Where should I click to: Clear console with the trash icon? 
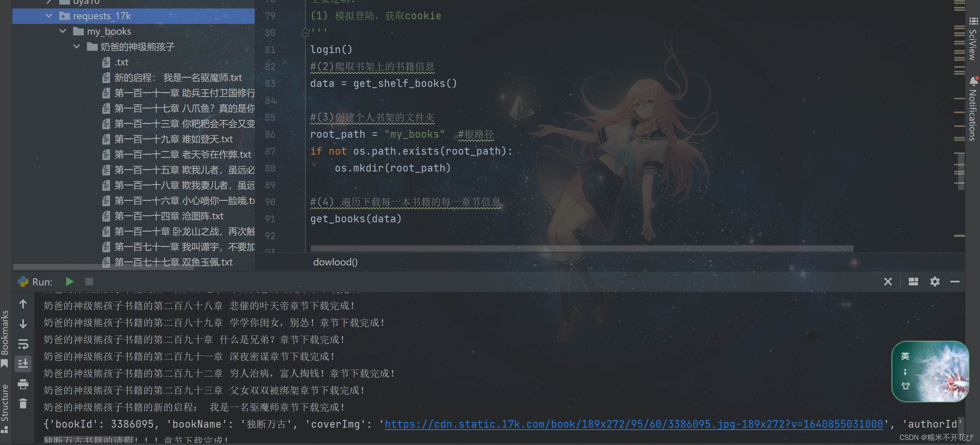pos(23,403)
